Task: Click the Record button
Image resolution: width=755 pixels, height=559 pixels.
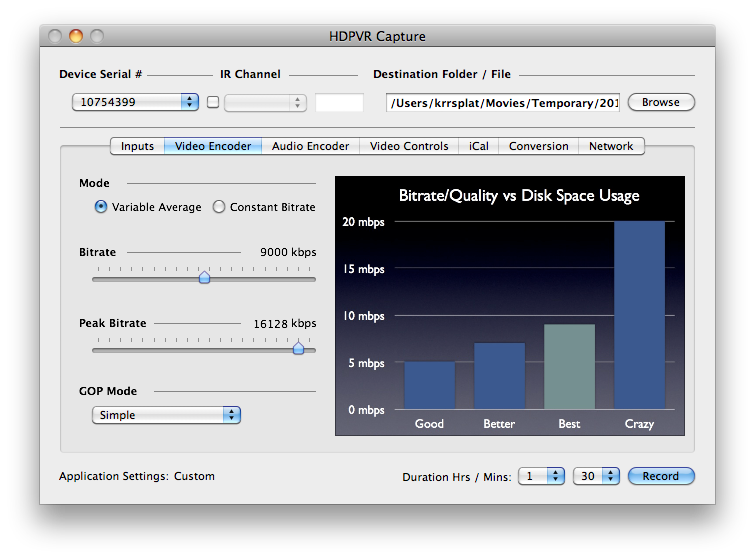Action: [661, 476]
